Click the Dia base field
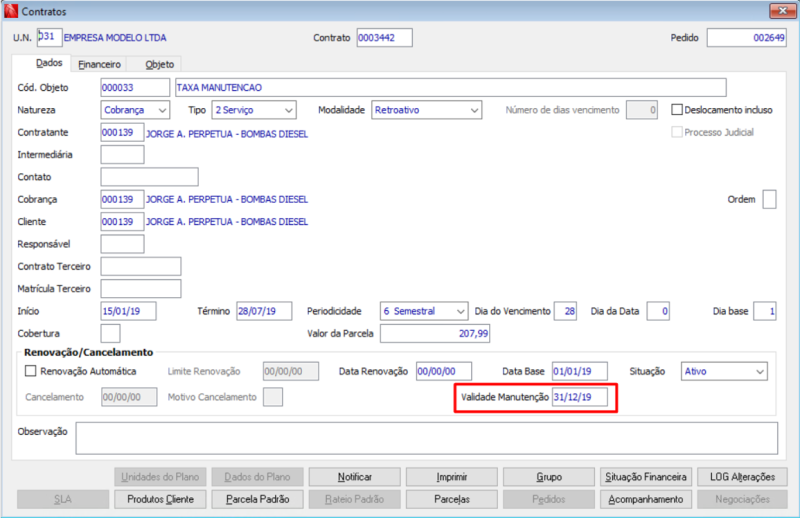The width and height of the screenshot is (800, 518). pos(765,311)
